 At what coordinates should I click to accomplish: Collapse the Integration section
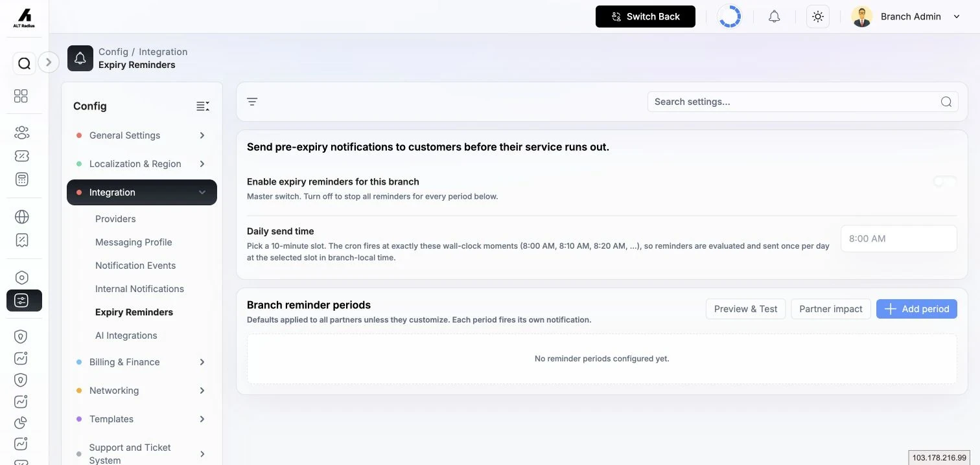click(142, 192)
